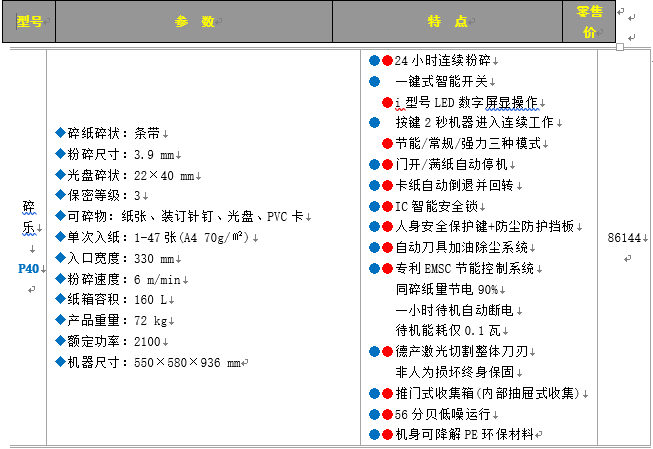
Task: Click the blue diamond bullet before 碎纸碎状
Action: point(60,133)
